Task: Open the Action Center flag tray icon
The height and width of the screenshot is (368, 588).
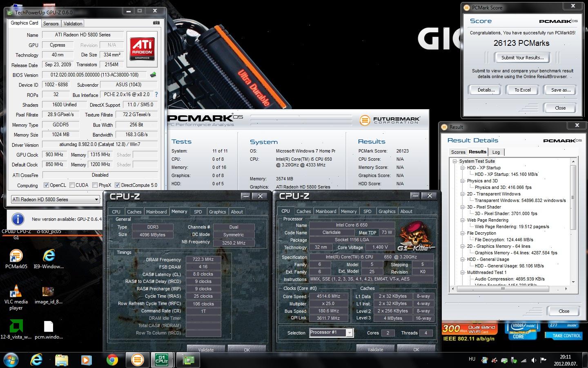Action: pos(543,360)
